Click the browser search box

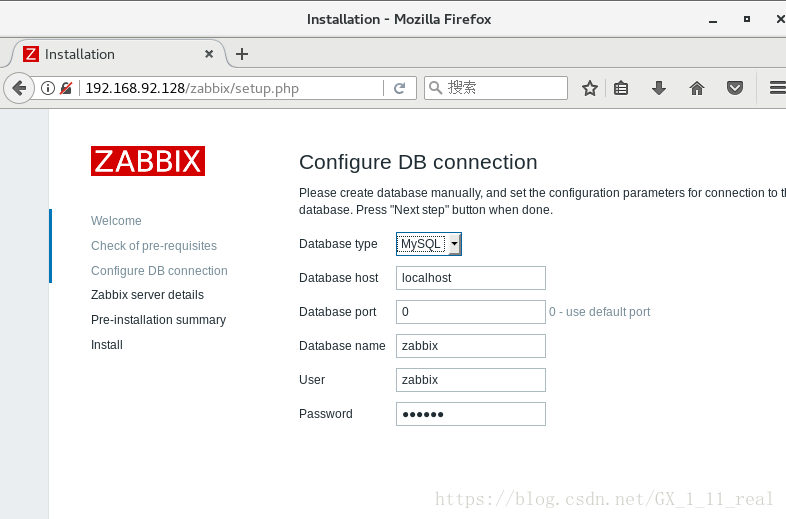(496, 88)
